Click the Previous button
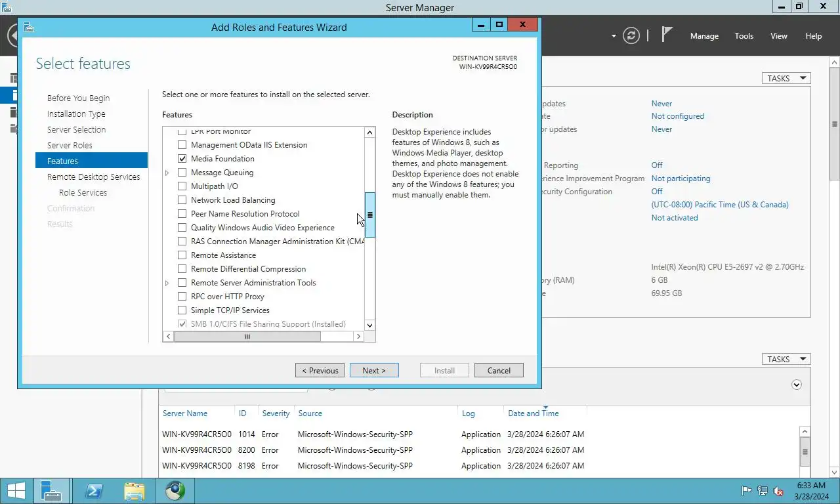Image resolution: width=840 pixels, height=504 pixels. (x=320, y=370)
